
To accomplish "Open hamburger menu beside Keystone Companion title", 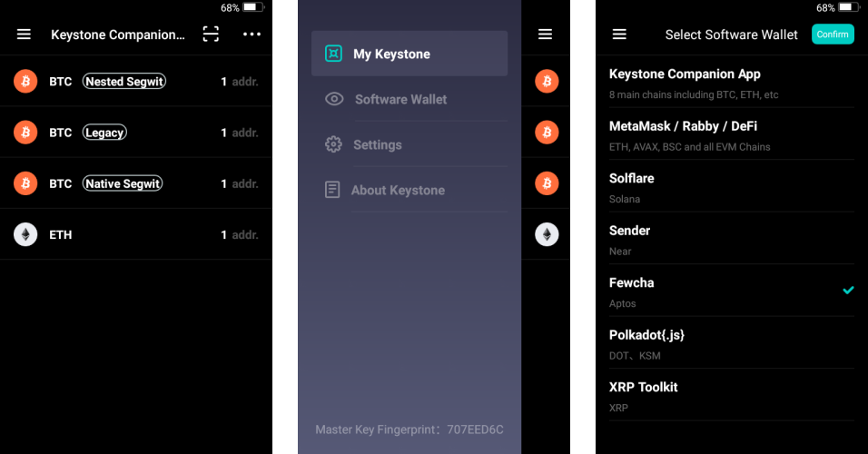I will pyautogui.click(x=25, y=35).
